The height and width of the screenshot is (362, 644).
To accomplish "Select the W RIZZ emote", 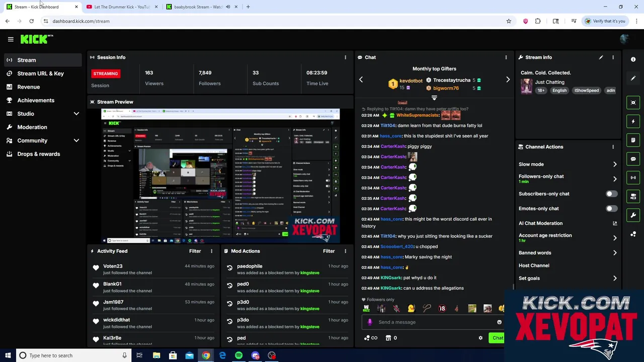I will pyautogui.click(x=366, y=308).
